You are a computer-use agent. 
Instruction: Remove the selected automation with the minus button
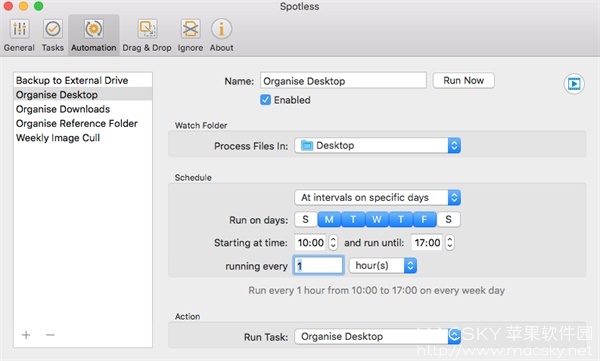50,335
